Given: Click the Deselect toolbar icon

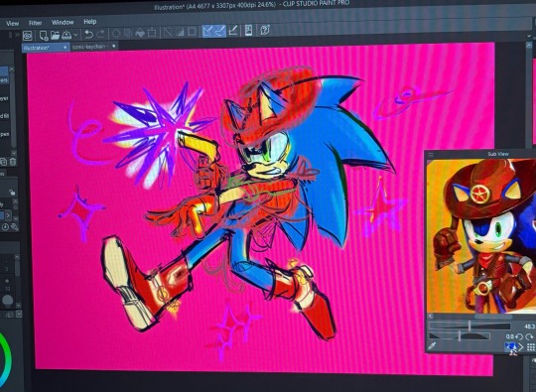Looking at the screenshot, I should point(167,33).
